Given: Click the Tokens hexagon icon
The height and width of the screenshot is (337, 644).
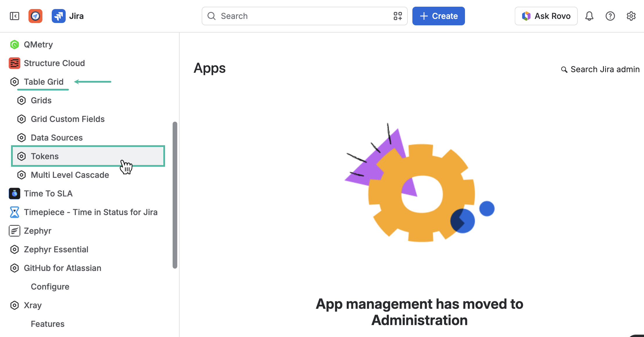Looking at the screenshot, I should (x=22, y=156).
